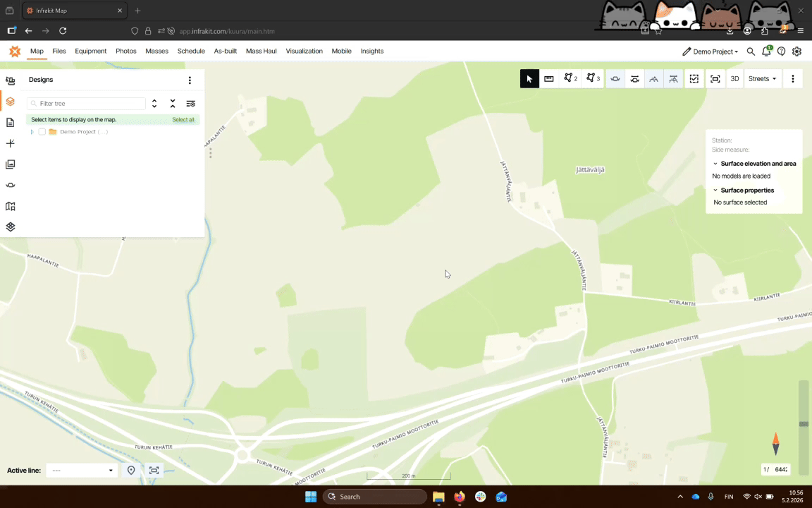The width and height of the screenshot is (812, 508).
Task: Click the north compass arrow
Action: [776, 444]
